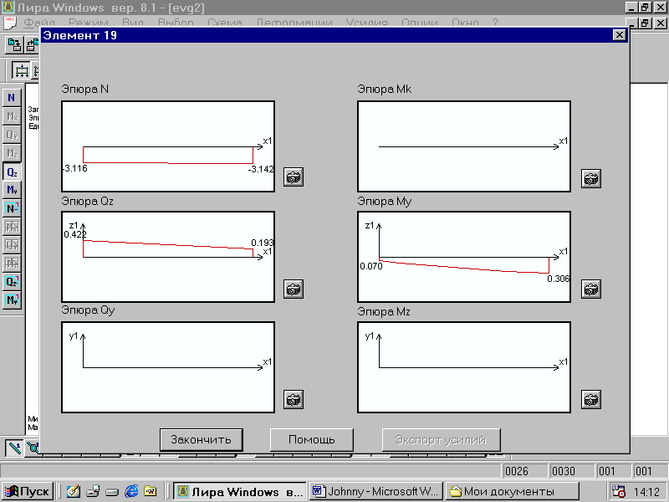The image size is (669, 502).
Task: Select the Mz moment diagram tool
Action: (x=12, y=153)
